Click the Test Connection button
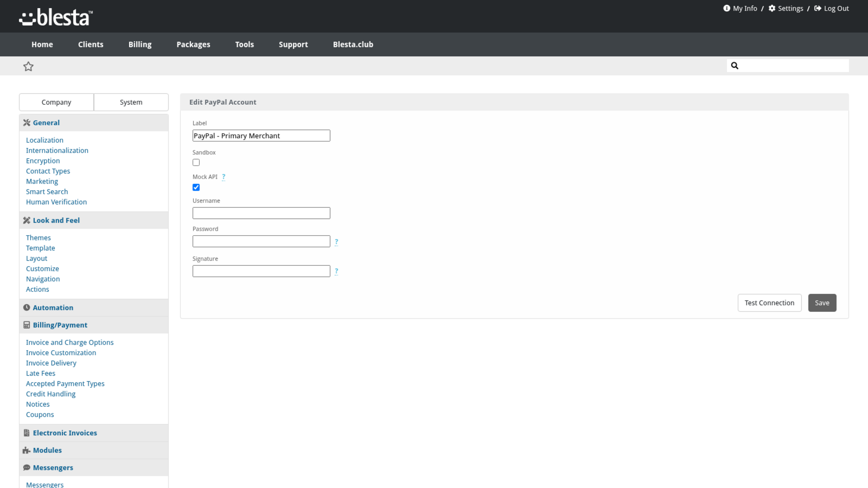868x488 pixels. click(769, 303)
